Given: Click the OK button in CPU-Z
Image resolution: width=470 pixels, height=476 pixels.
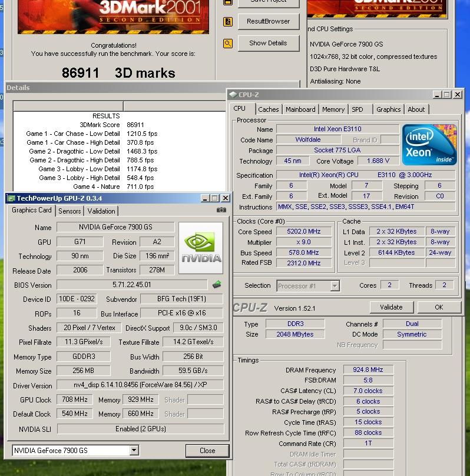Looking at the screenshot, I should [x=439, y=307].
